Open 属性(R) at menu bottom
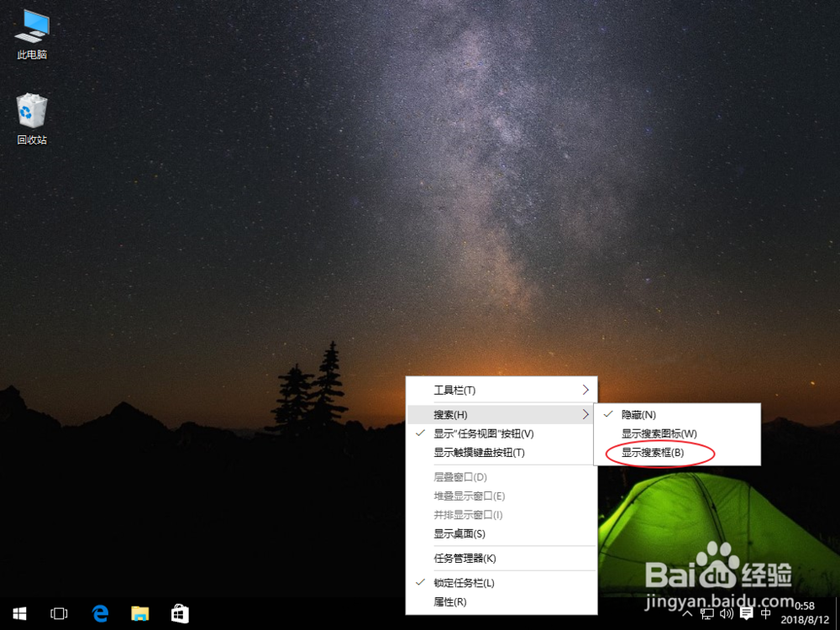The height and width of the screenshot is (630, 840). tap(449, 602)
